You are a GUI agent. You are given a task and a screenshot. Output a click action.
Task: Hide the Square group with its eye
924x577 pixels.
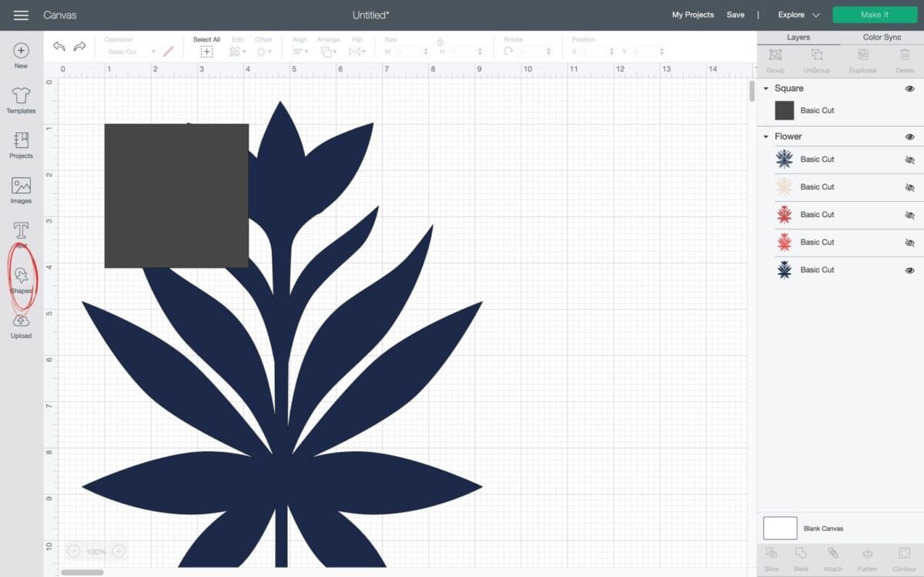tap(909, 89)
